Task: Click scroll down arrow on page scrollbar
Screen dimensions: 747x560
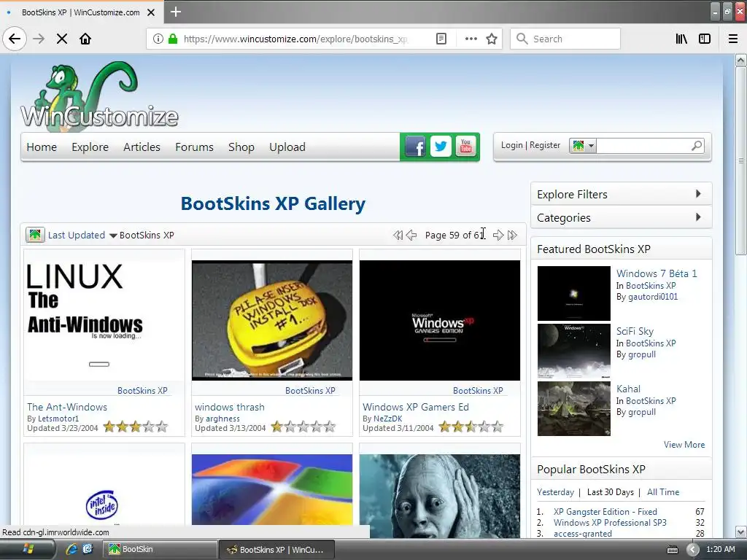Action: click(740, 532)
